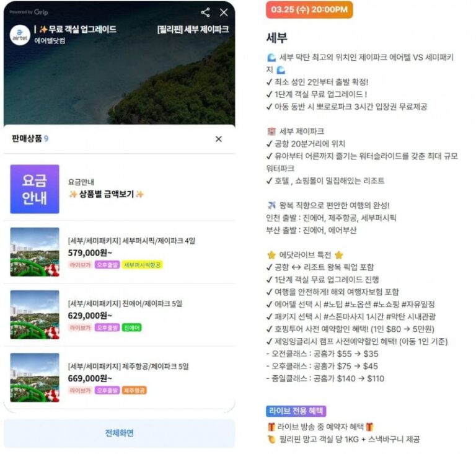
Task: Select the 세부퍼시픽/제이파크 4일 product thumbnail
Action: tap(35, 252)
